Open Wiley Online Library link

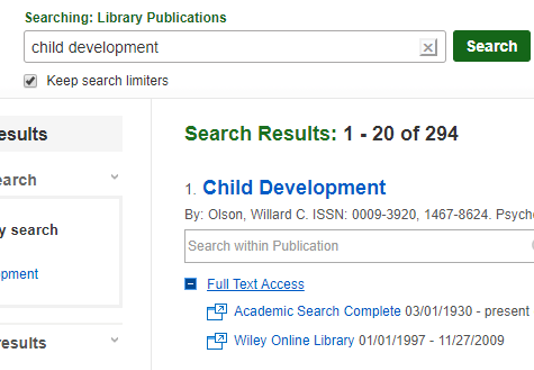294,340
